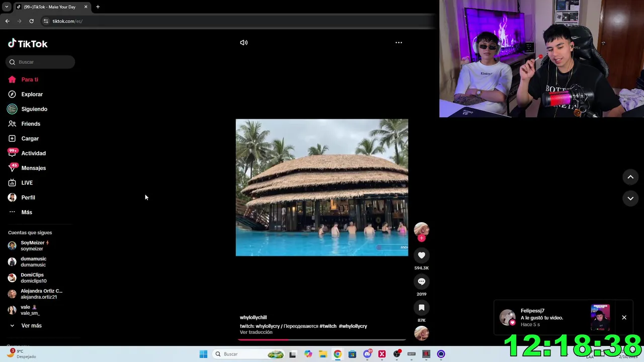
Task: Open the Mensajes inbox
Action: [x=27, y=168]
